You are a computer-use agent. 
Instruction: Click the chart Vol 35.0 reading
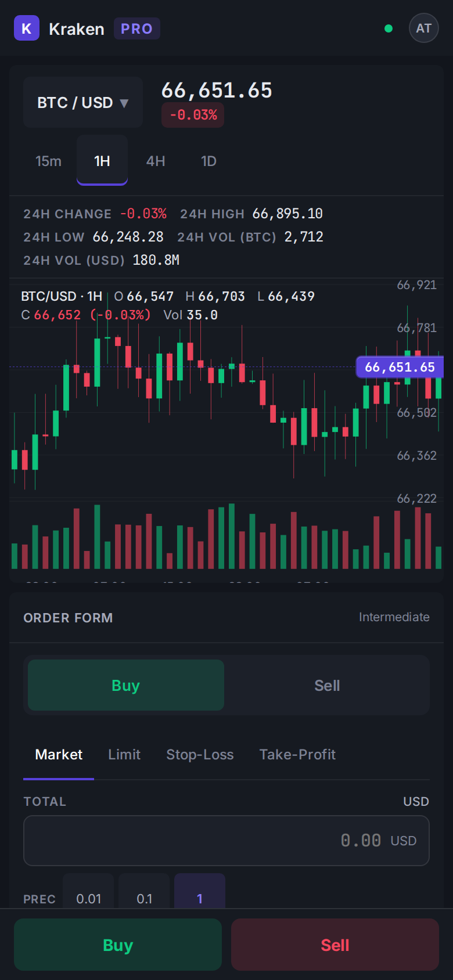point(190,315)
